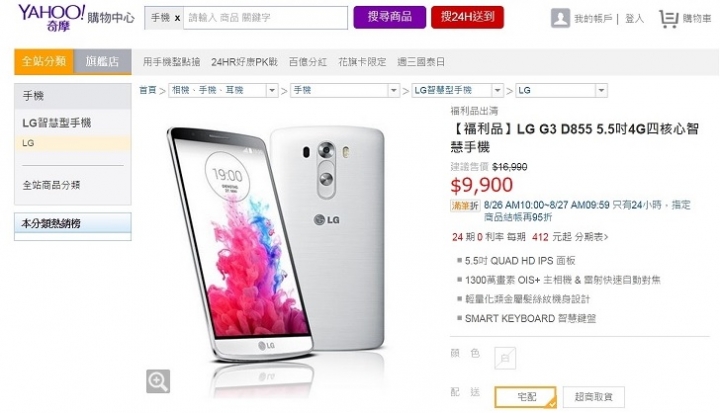Image resolution: width=720 pixels, height=413 pixels.
Task: Click the Yahoo奇摩 logo
Action: 51,18
